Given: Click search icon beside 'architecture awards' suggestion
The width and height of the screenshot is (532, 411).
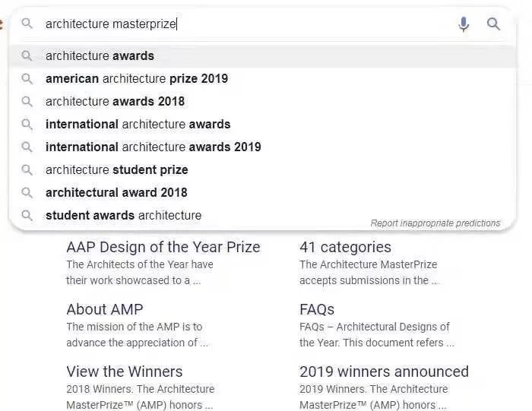Looking at the screenshot, I should [x=27, y=55].
